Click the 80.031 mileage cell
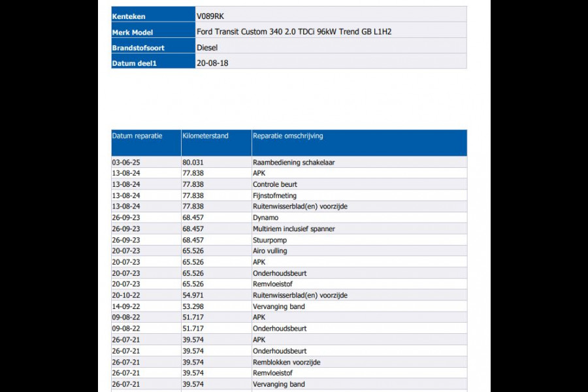The image size is (588, 392). pos(193,162)
